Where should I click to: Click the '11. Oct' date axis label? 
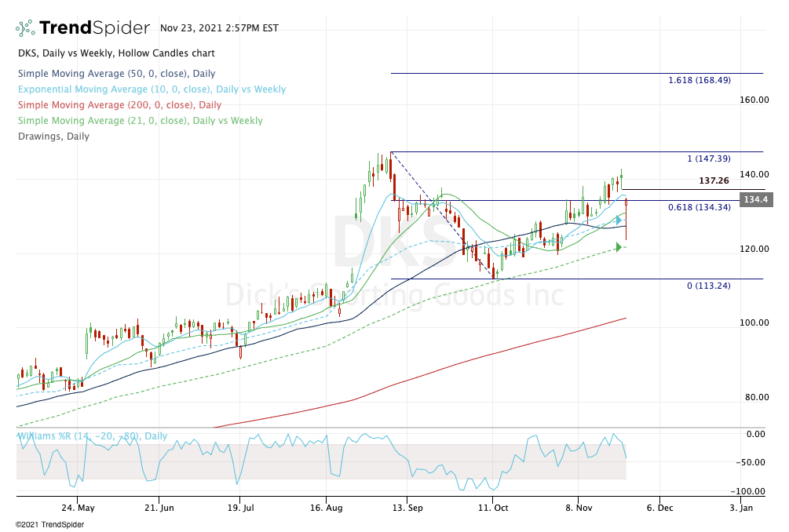click(x=493, y=508)
